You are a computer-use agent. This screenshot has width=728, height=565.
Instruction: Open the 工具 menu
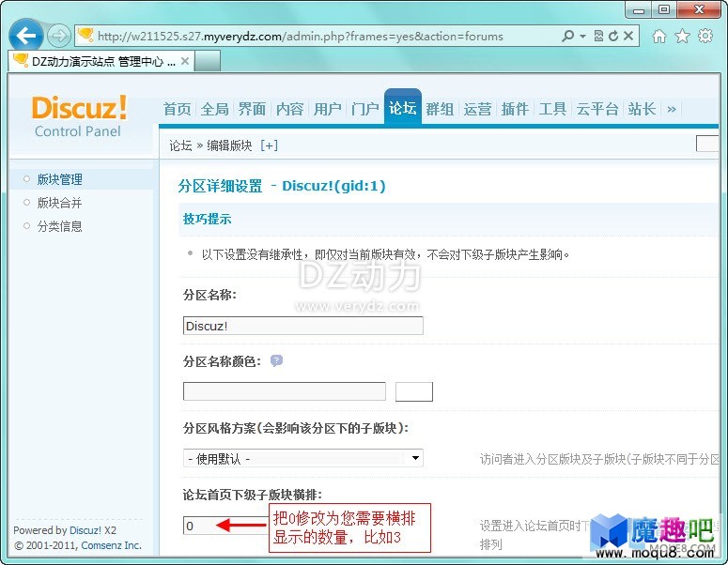[552, 109]
